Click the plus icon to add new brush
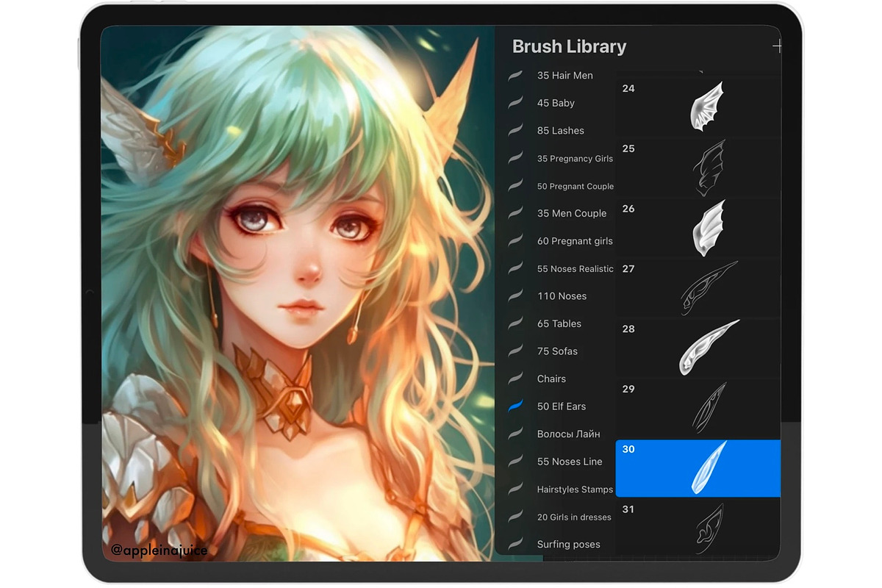882x588 pixels. [x=776, y=47]
